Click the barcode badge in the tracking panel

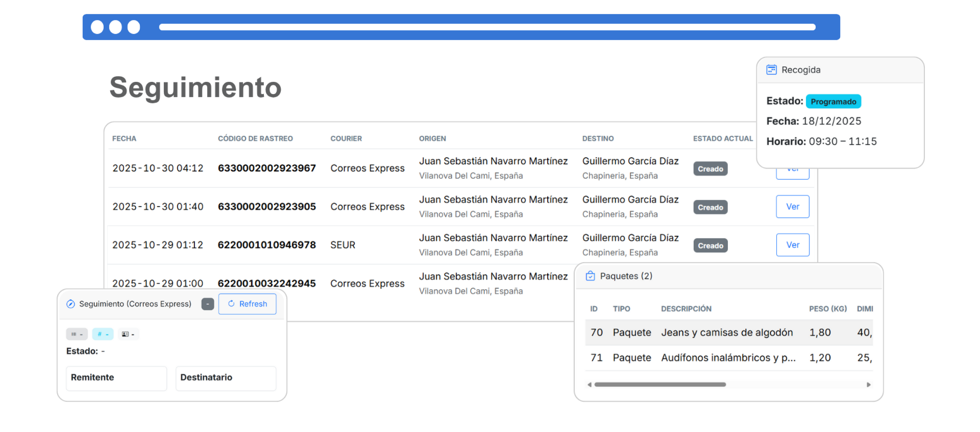point(76,334)
